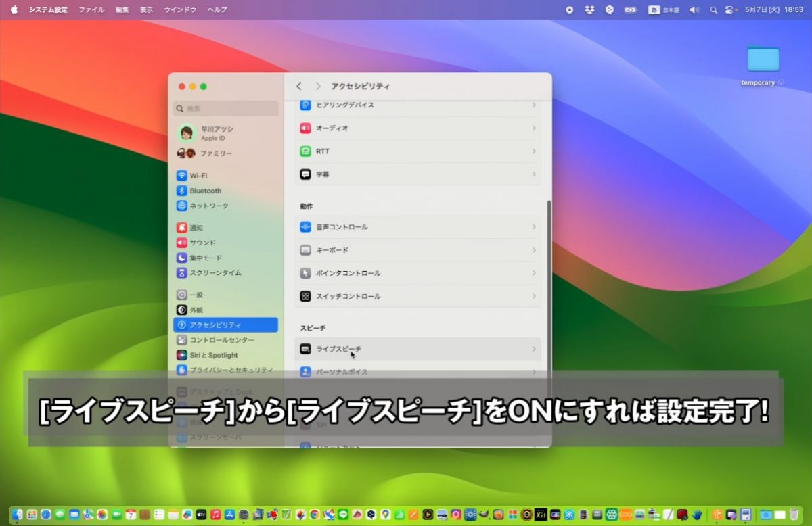This screenshot has height=526, width=812.
Task: Open the Dropbox menu bar icon
Action: click(x=589, y=10)
